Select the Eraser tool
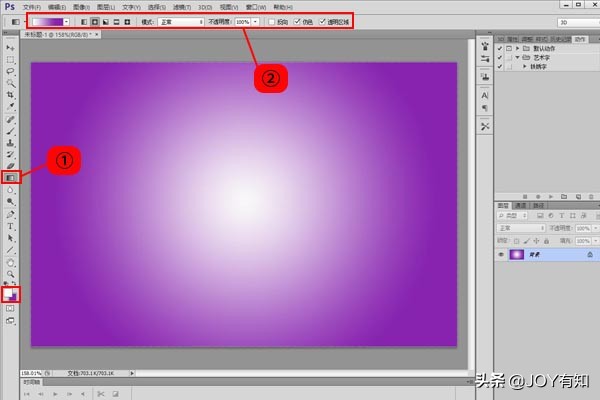 tap(10, 166)
